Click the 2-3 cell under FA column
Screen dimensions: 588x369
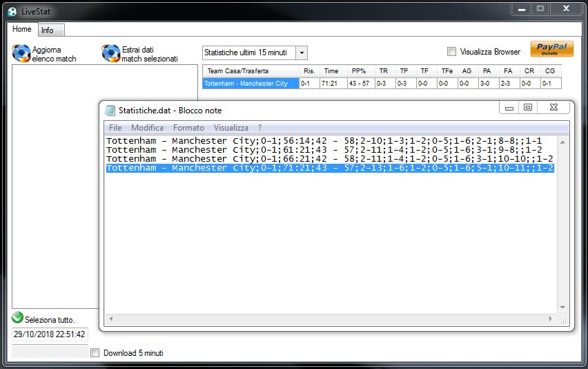coord(509,84)
